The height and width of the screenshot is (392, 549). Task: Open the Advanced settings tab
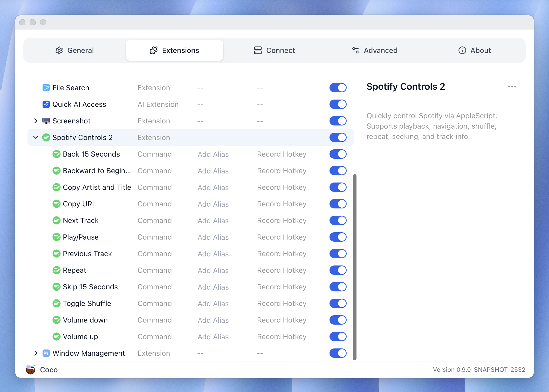[375, 50]
